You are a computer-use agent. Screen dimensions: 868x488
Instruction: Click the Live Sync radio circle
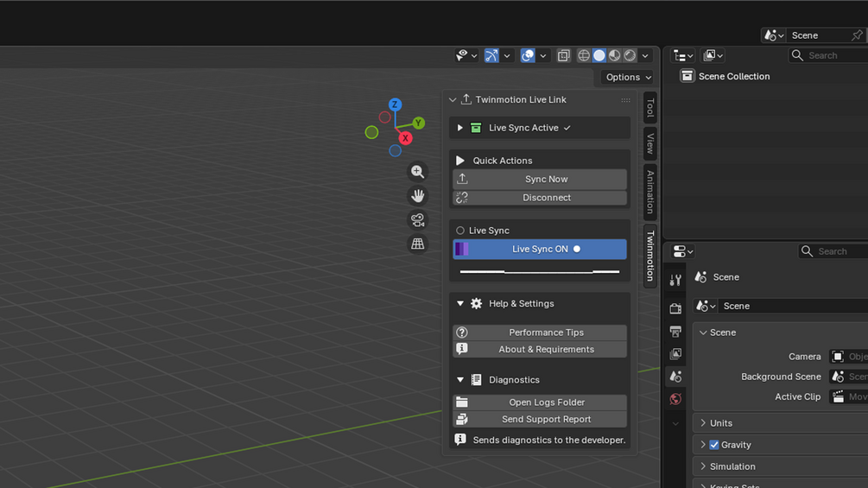[460, 230]
